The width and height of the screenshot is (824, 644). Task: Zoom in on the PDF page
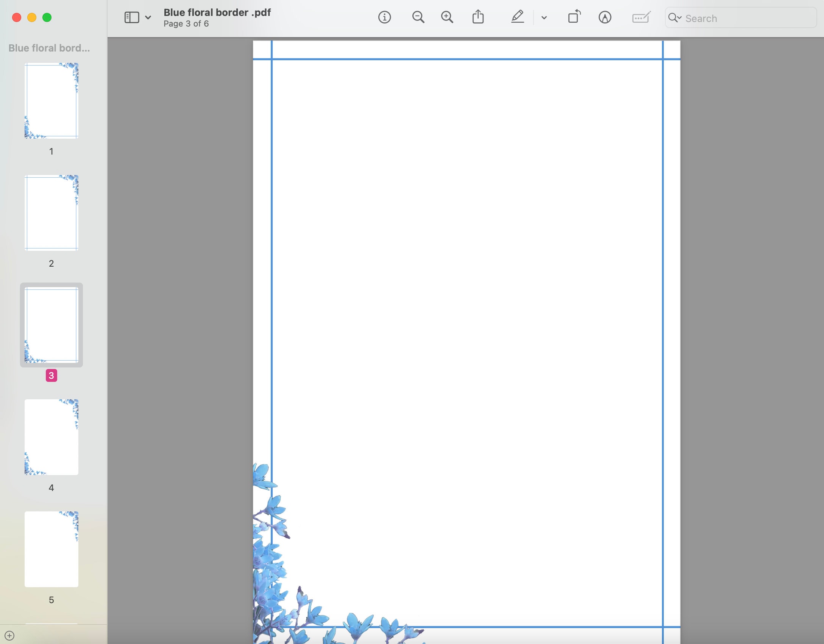pos(447,17)
